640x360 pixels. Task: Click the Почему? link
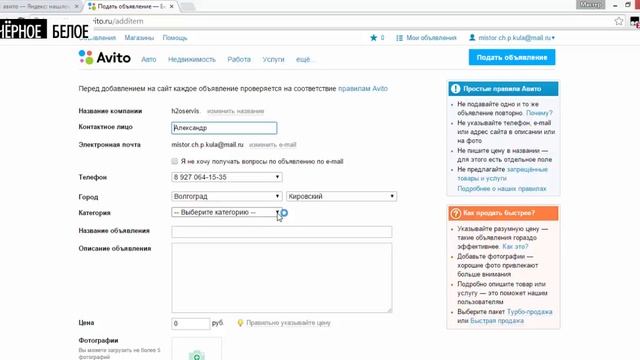coord(539,113)
